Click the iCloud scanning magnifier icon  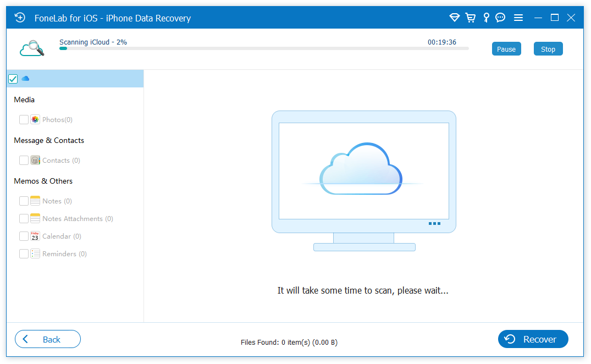(x=32, y=48)
